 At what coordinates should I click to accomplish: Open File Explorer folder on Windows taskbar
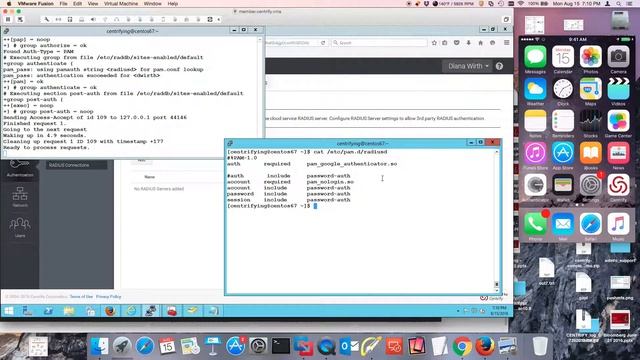(69, 311)
